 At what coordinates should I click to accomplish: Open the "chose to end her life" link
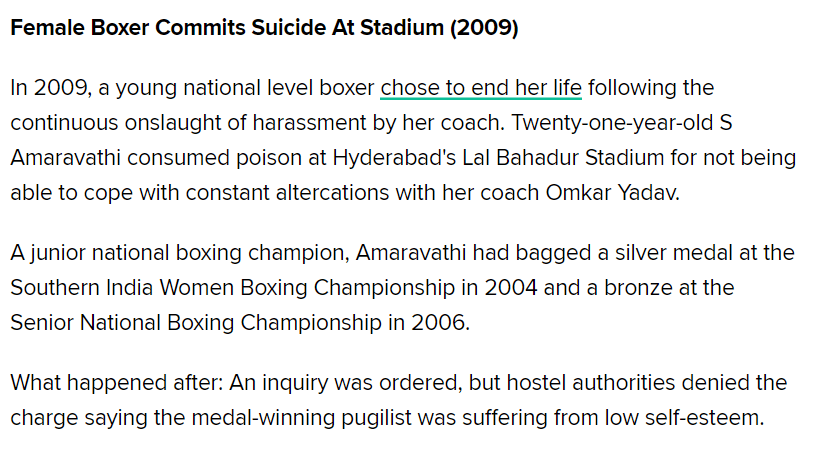pyautogui.click(x=480, y=88)
